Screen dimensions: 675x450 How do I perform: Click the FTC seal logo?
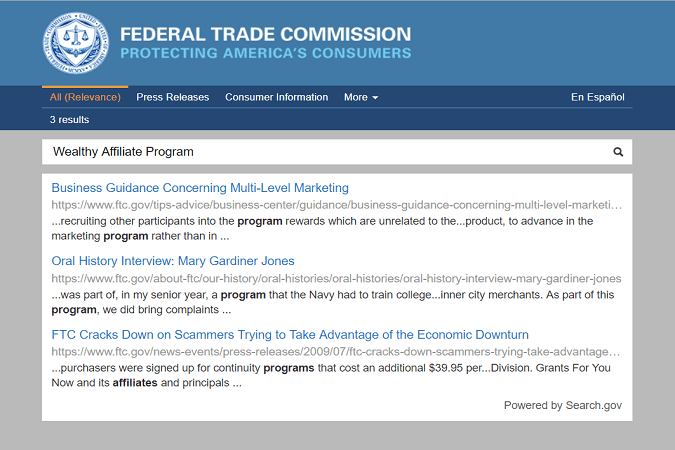tap(72, 43)
